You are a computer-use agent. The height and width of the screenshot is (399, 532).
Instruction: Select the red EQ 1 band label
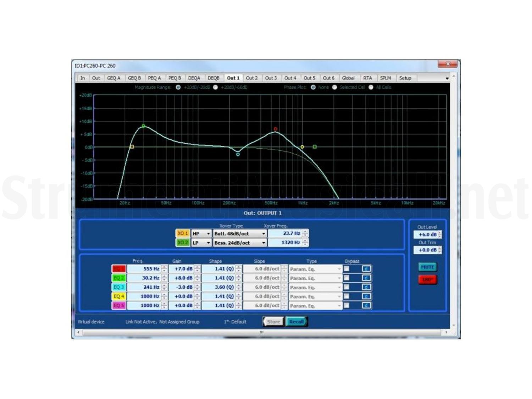click(x=120, y=269)
